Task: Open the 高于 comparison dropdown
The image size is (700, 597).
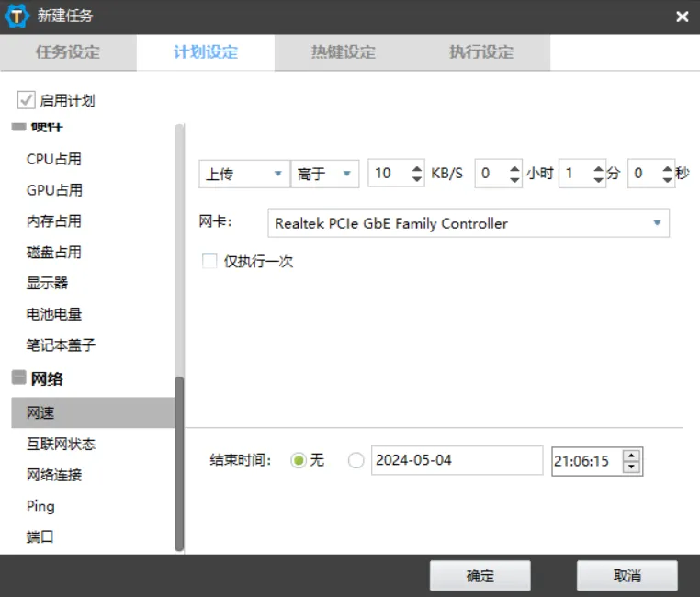Action: click(x=324, y=174)
